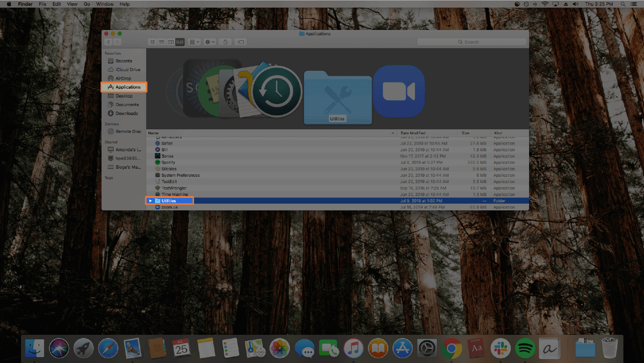Switch Finder to list view
The image size is (644, 363).
point(161,42)
